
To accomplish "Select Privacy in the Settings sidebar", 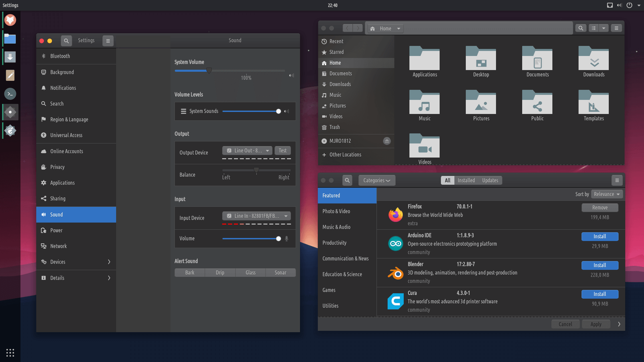I will (57, 167).
